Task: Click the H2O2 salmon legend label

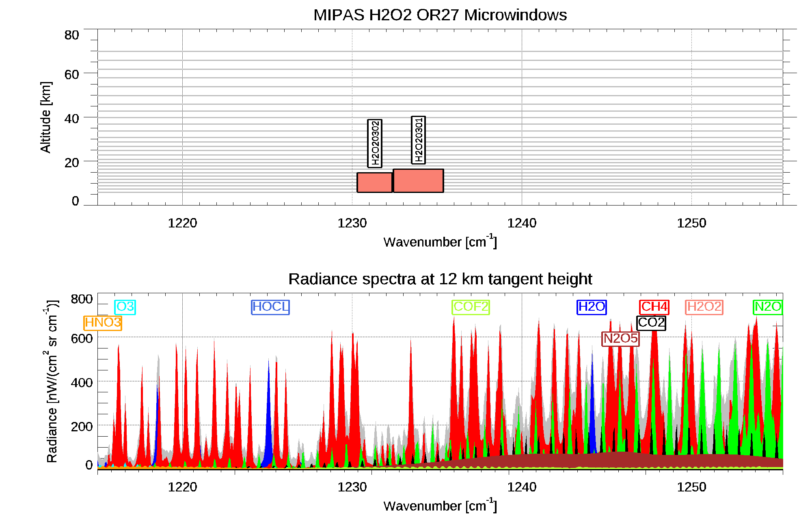Action: tap(704, 307)
